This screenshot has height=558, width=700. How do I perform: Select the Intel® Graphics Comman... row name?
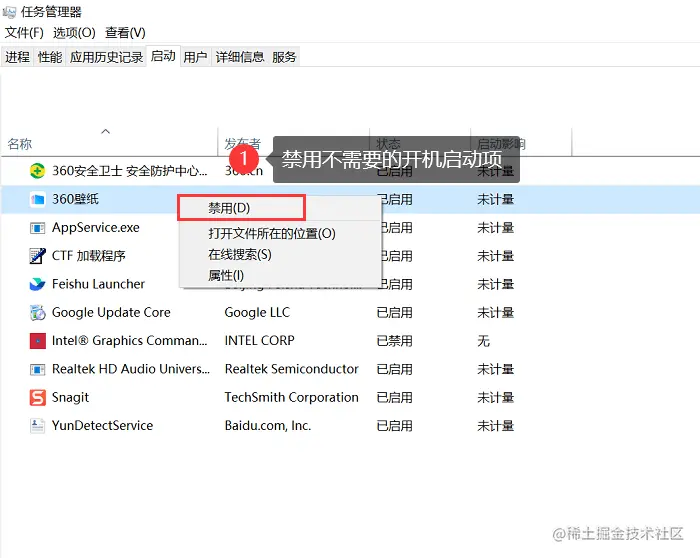pyautogui.click(x=129, y=341)
